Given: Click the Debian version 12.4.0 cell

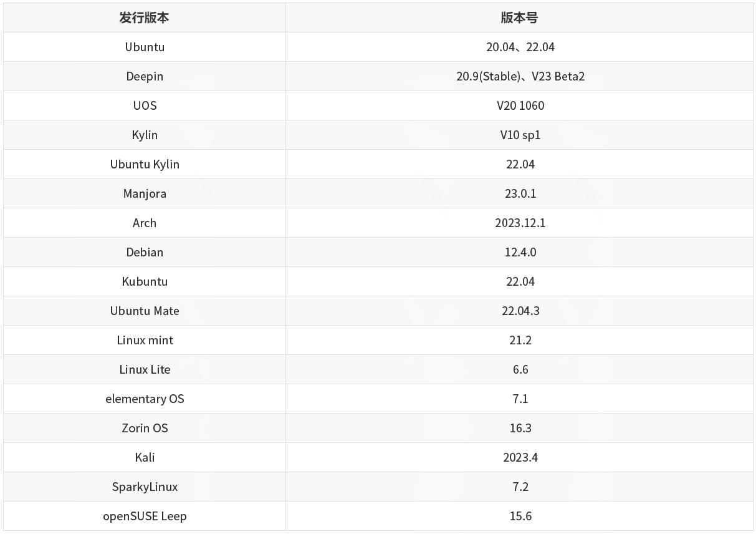Looking at the screenshot, I should click(x=520, y=252).
